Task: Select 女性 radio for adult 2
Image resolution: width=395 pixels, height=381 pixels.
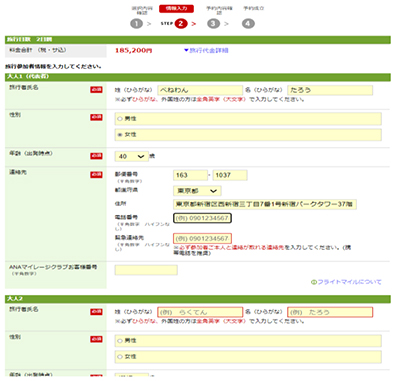Action: click(120, 357)
